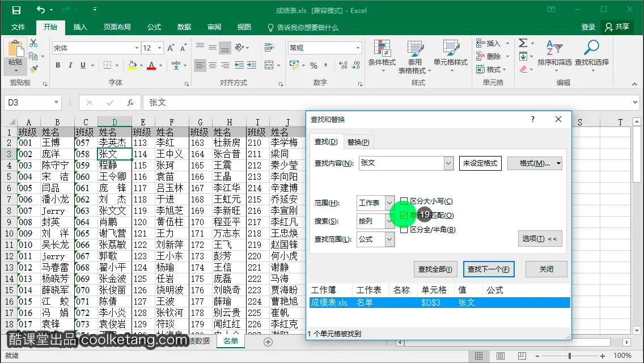Apply percent style format

point(314,65)
